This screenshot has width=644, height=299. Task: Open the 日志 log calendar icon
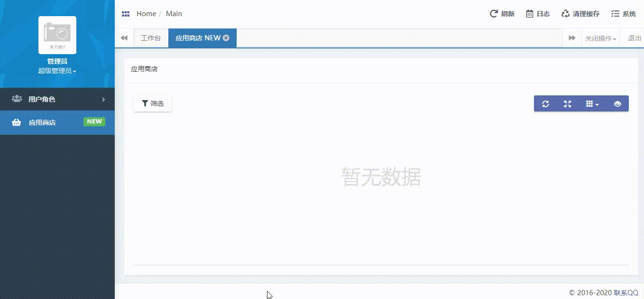pyautogui.click(x=530, y=14)
